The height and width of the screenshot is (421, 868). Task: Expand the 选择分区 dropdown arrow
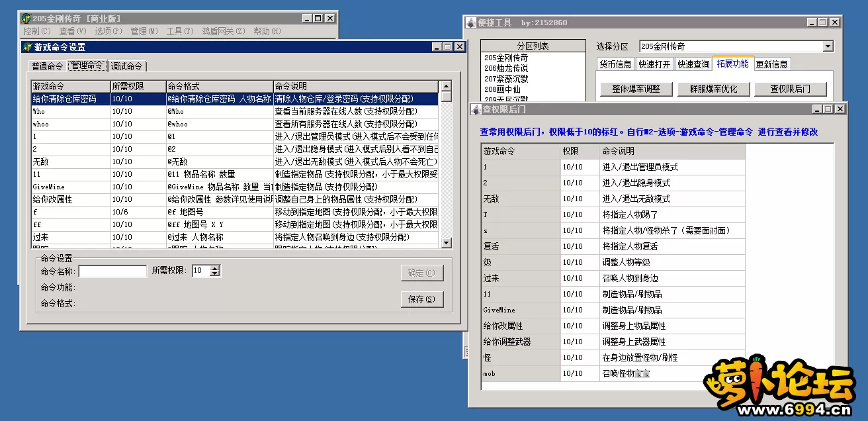tap(828, 46)
